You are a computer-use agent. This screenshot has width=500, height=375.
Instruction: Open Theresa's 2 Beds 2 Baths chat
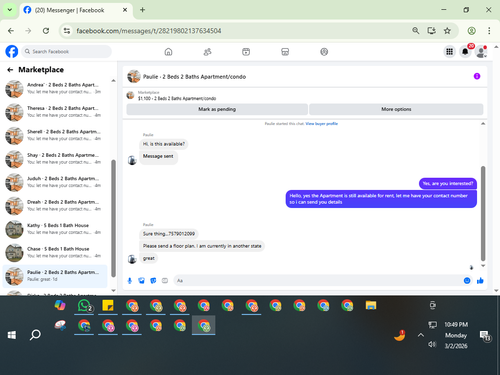tap(55, 112)
